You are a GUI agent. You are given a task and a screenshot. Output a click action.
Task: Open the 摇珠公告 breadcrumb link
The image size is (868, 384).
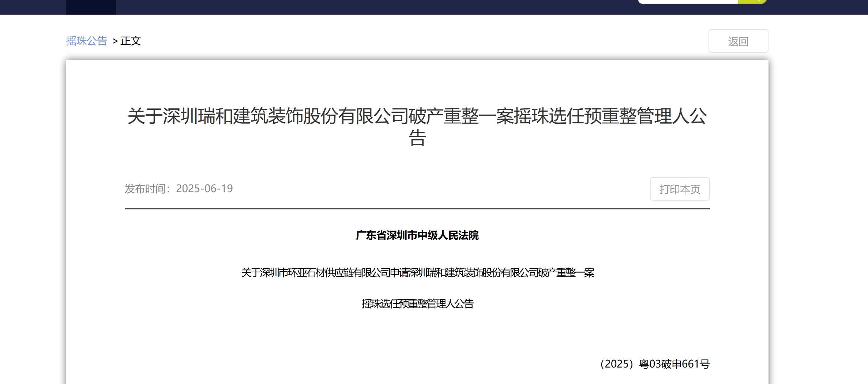pos(86,41)
